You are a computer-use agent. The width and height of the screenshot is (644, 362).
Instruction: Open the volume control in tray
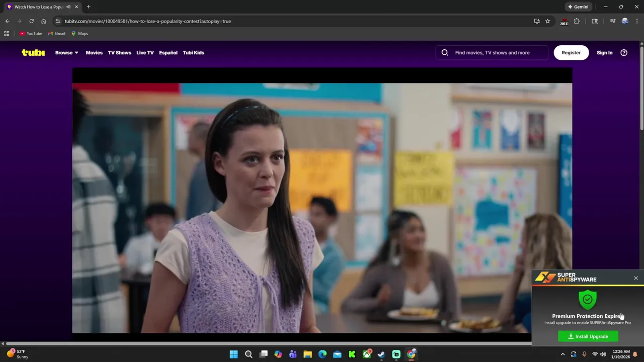[x=603, y=354]
